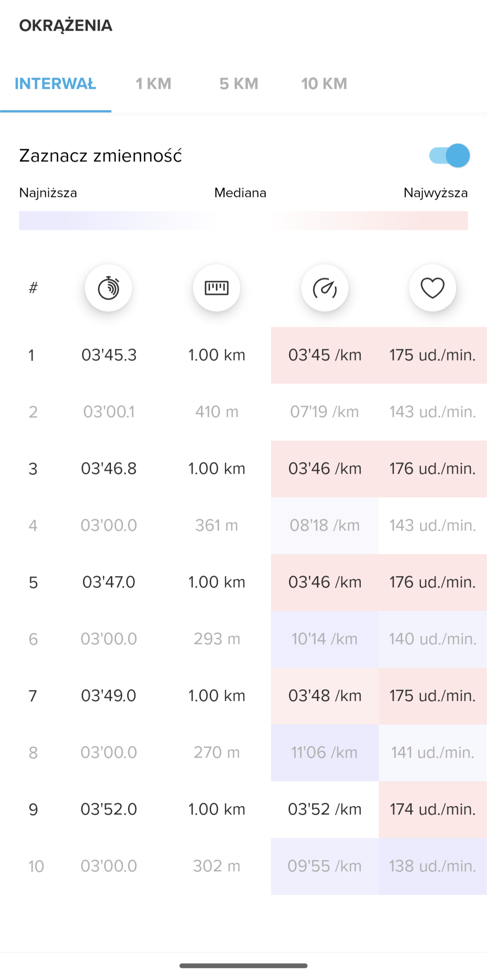Tap lap 9 duration 03'52.0
This screenshot has width=487, height=980.
109,810
